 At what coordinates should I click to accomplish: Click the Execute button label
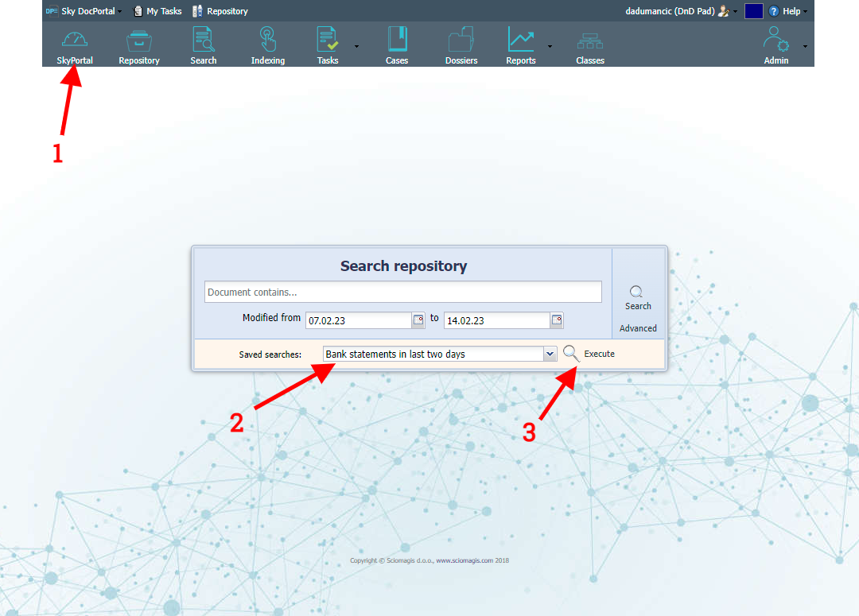(x=600, y=354)
